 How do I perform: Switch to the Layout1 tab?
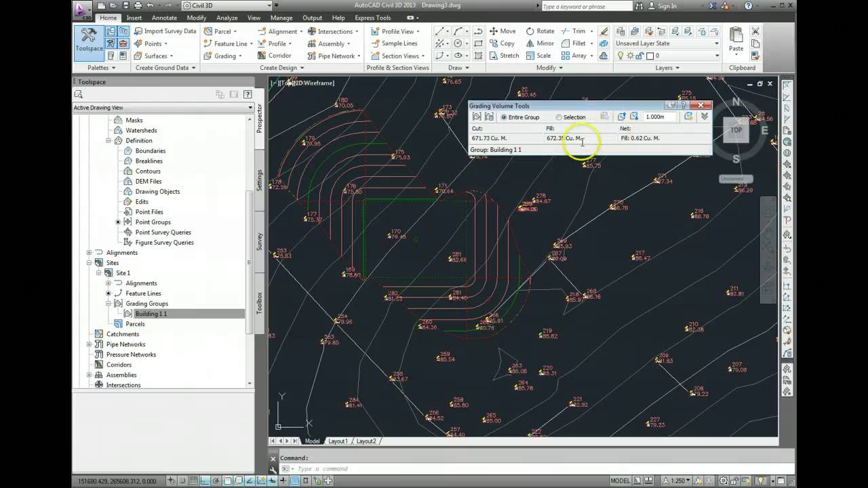point(338,441)
